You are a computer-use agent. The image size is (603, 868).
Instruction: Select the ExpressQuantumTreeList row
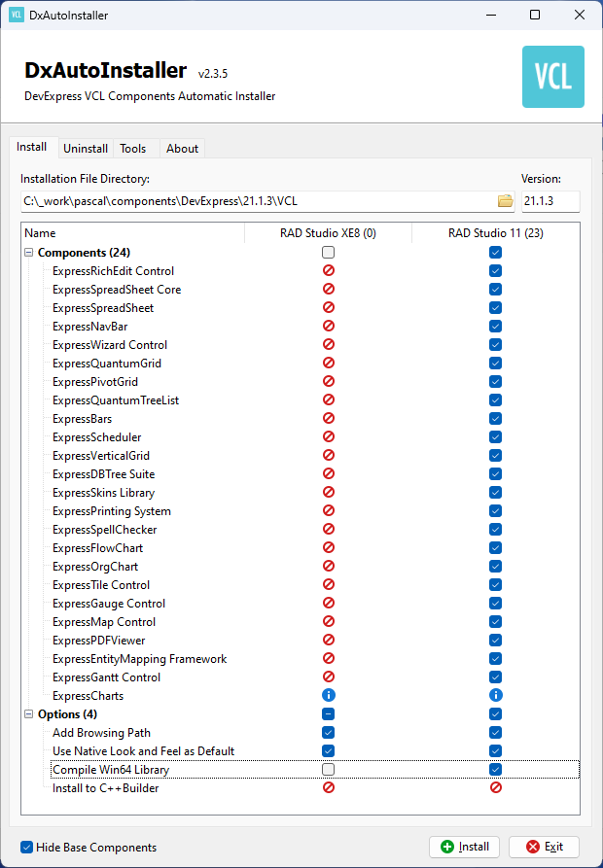[301, 399]
